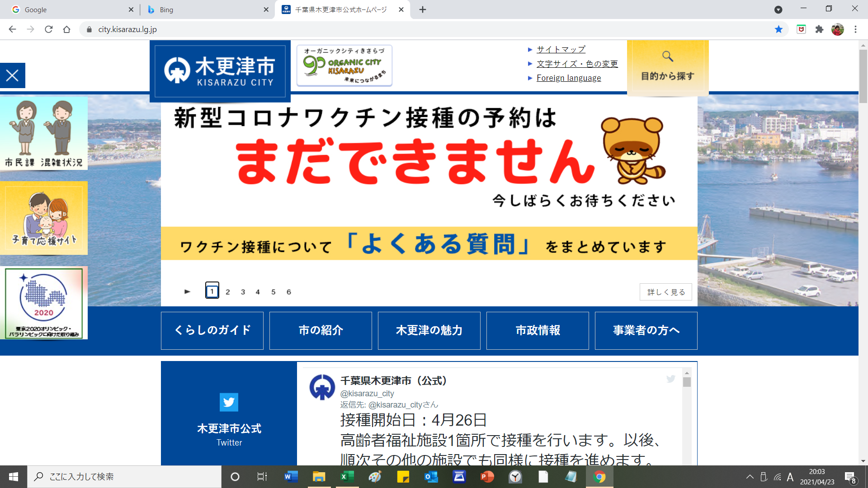The image size is (868, 488).
Task: Click 目的から探す search button
Action: (x=668, y=67)
